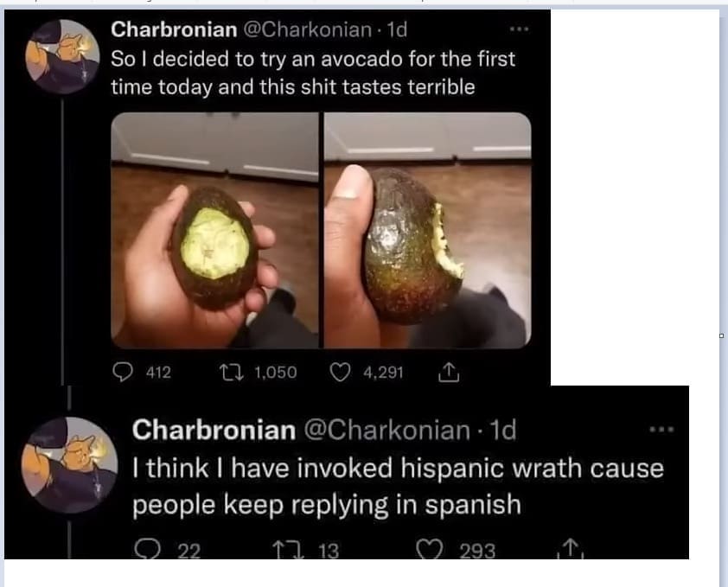Click the Charbronian name on the second tweet
This screenshot has height=587, width=728.
tap(214, 429)
